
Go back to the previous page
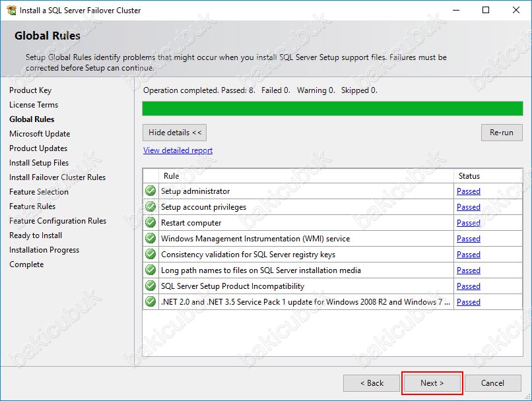(x=372, y=383)
